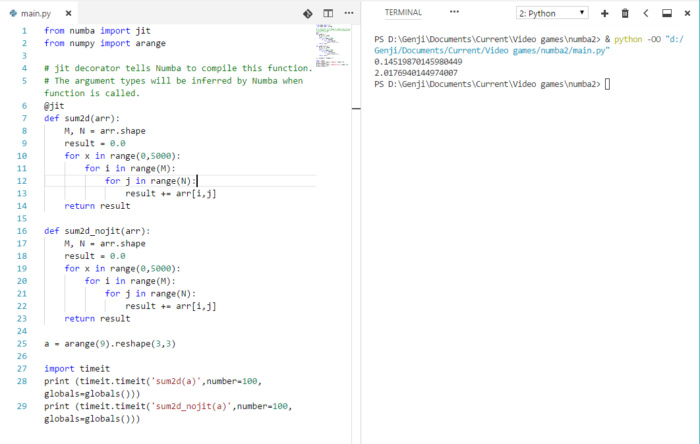Click the jit decorator comment on line 4
The image size is (700, 444).
pyautogui.click(x=178, y=68)
